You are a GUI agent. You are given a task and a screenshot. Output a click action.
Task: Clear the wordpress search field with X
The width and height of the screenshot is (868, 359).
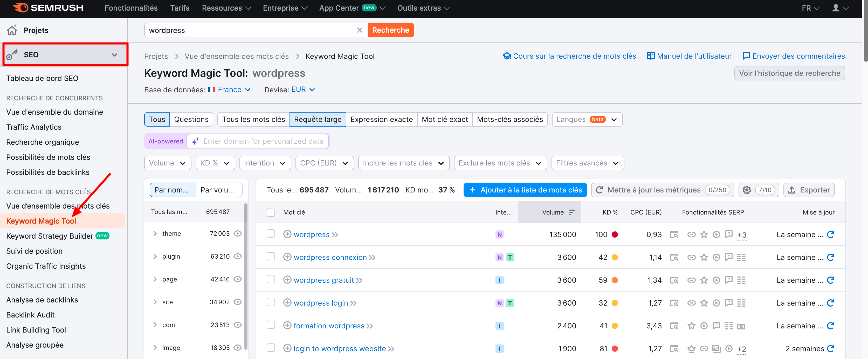pyautogui.click(x=360, y=30)
